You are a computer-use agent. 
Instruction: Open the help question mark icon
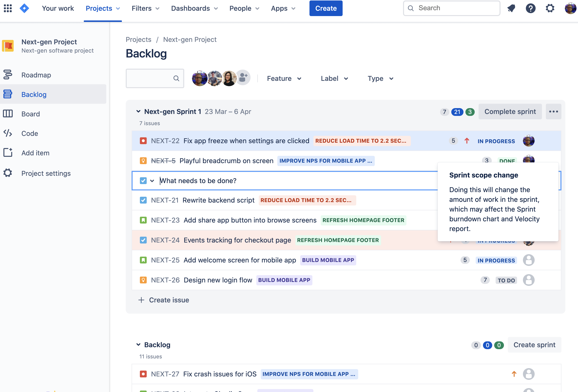click(x=530, y=8)
